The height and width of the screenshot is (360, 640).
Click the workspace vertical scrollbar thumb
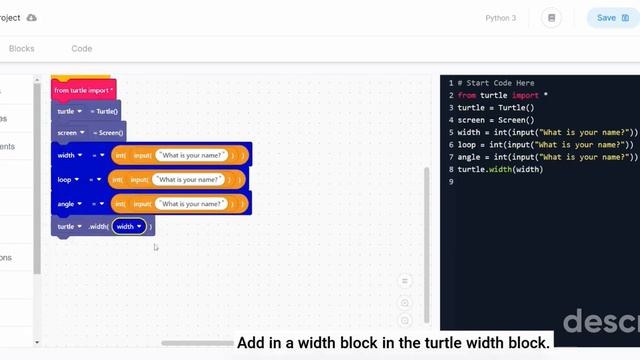(427, 245)
